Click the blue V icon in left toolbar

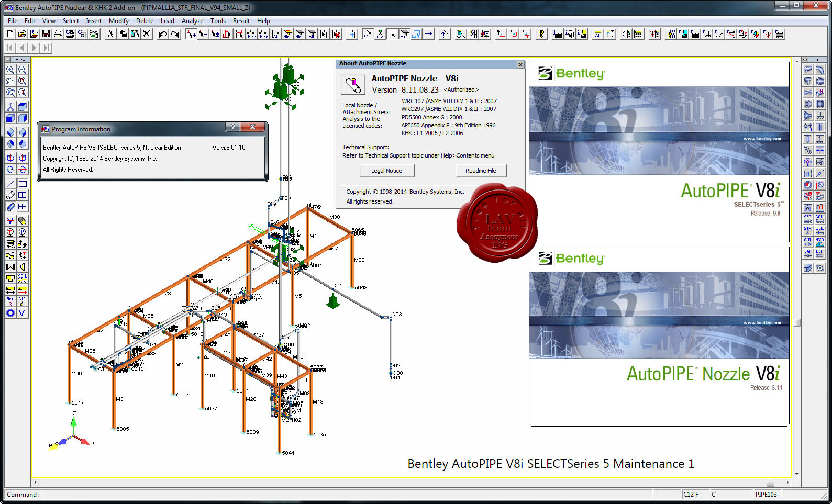[22, 313]
